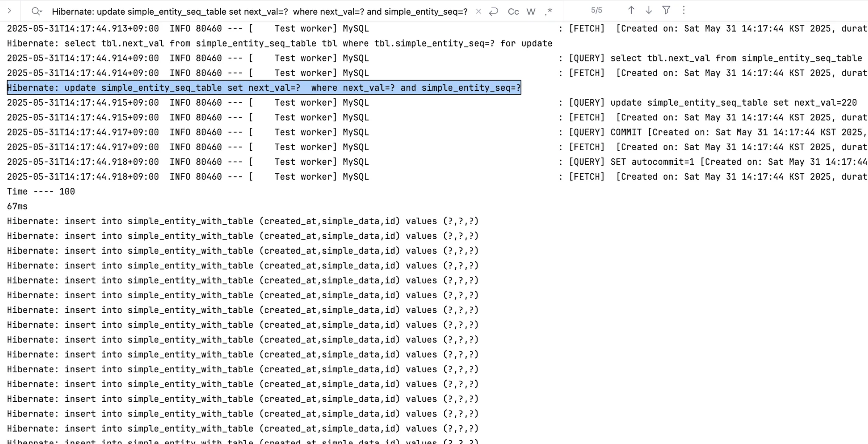The height and width of the screenshot is (444, 868).
Task: Insert a new line in search field
Action: pyautogui.click(x=494, y=12)
